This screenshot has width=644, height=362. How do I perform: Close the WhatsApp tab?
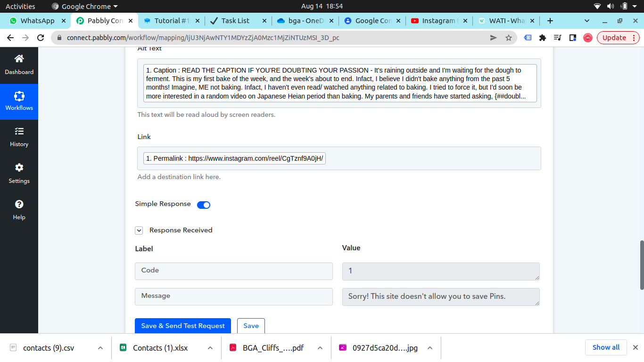pyautogui.click(x=64, y=21)
